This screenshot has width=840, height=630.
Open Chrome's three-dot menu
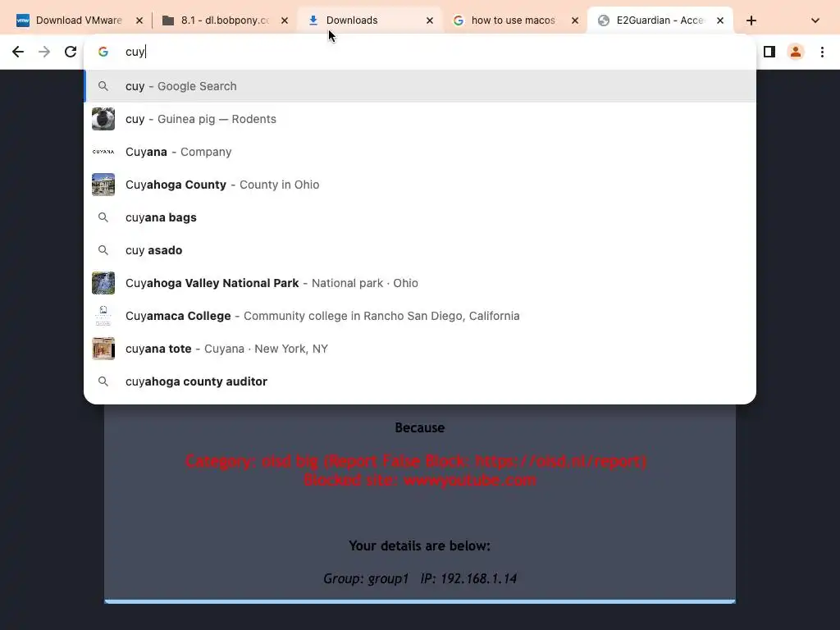(x=822, y=52)
